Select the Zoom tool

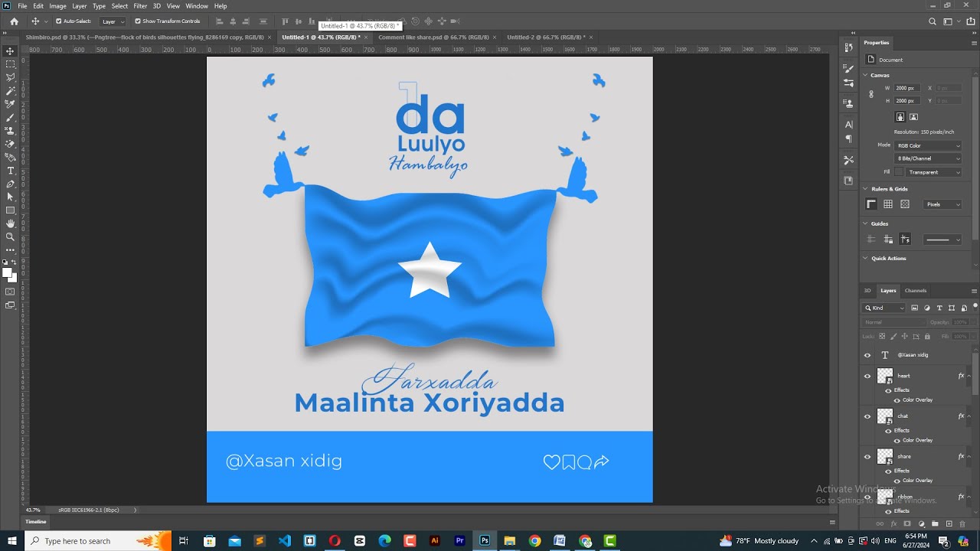(10, 236)
